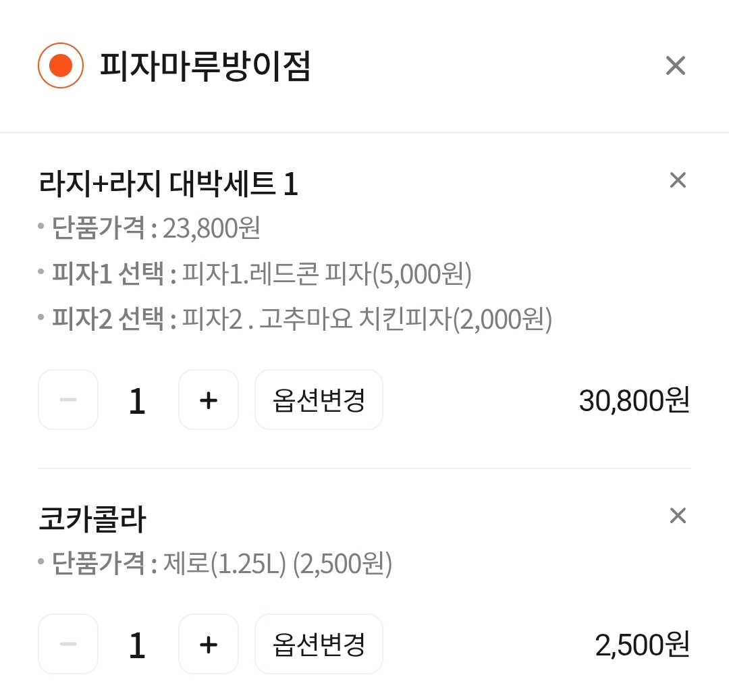This screenshot has width=729, height=700.
Task: Change options for 코카콜라
Action: [x=319, y=644]
